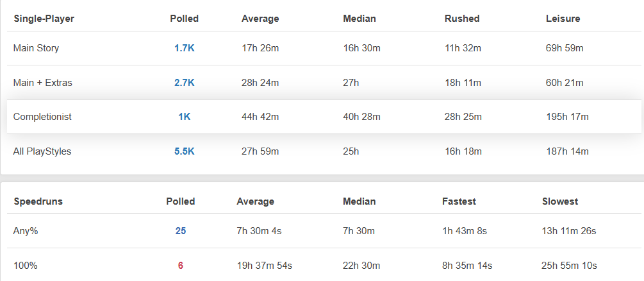Open the 1.7K polled count for Main Story
644x281 pixels.
[184, 48]
